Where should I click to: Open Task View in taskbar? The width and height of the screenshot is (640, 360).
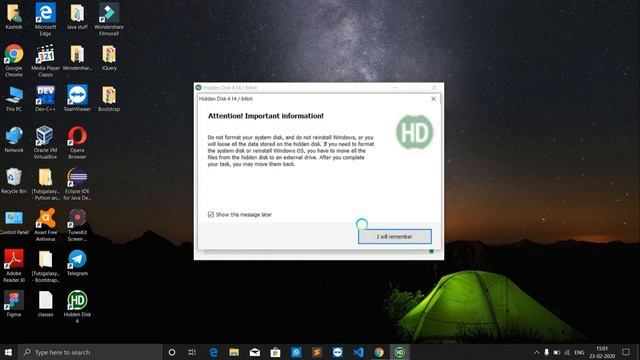click(192, 352)
